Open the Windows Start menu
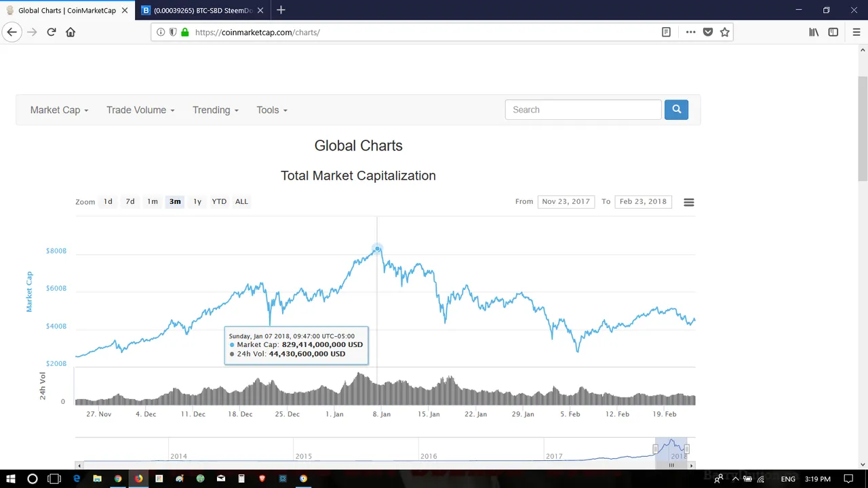This screenshot has height=488, width=868. [x=11, y=479]
